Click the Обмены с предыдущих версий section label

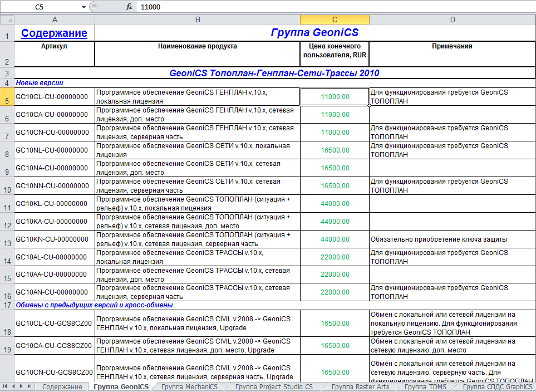point(95,305)
